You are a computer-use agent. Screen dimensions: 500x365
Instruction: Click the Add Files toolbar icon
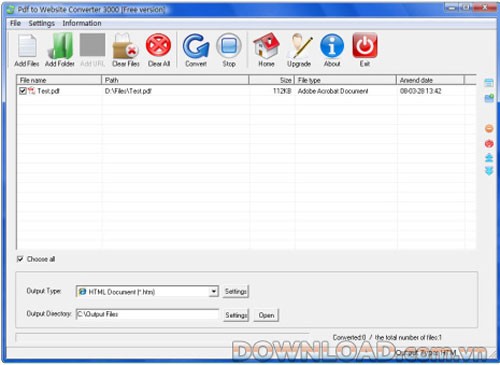(x=27, y=46)
